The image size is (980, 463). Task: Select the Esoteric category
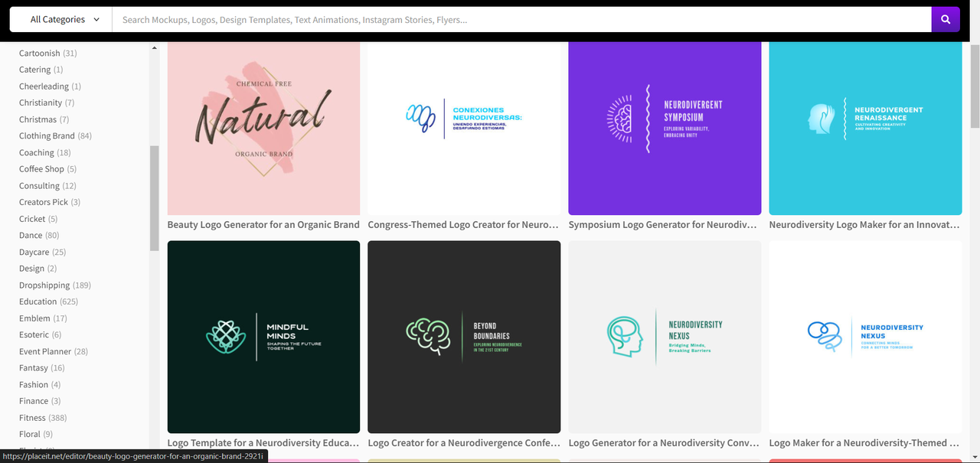[41, 334]
